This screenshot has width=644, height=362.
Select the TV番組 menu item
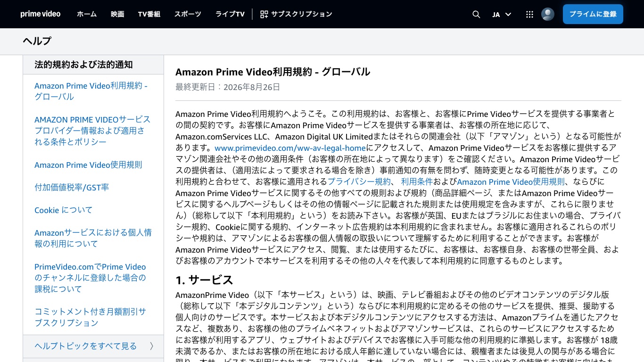point(149,14)
